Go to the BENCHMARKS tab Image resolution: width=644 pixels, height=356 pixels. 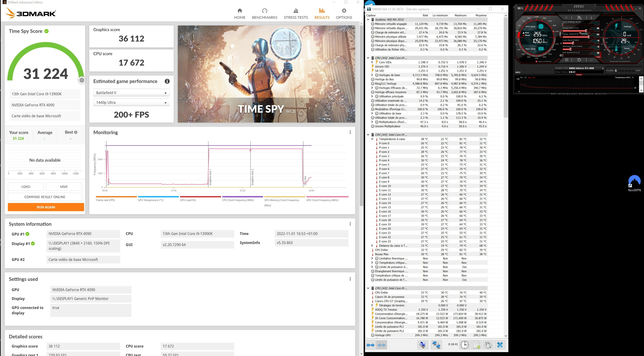point(264,13)
